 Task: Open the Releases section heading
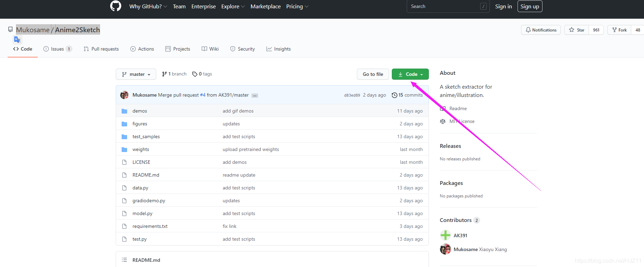click(450, 146)
